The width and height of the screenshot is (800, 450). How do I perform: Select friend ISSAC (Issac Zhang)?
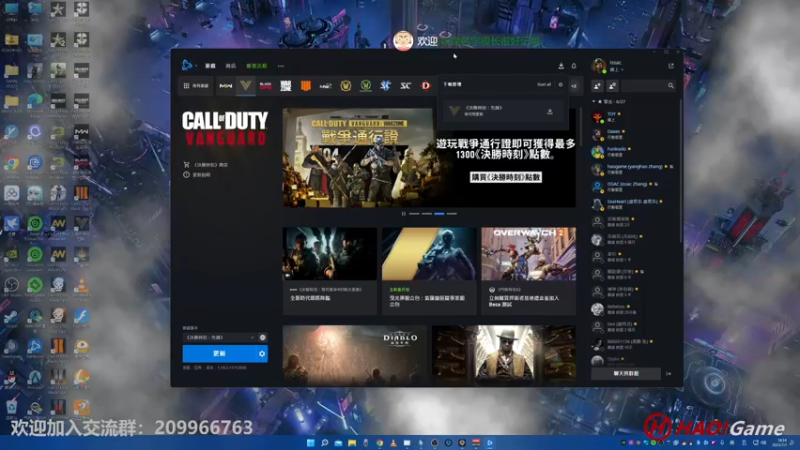point(634,186)
